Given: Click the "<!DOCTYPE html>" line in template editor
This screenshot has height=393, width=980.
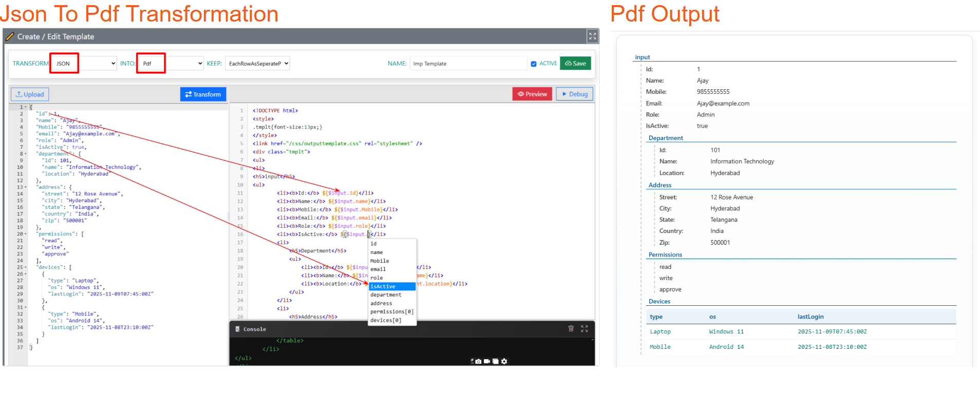Looking at the screenshot, I should [275, 111].
